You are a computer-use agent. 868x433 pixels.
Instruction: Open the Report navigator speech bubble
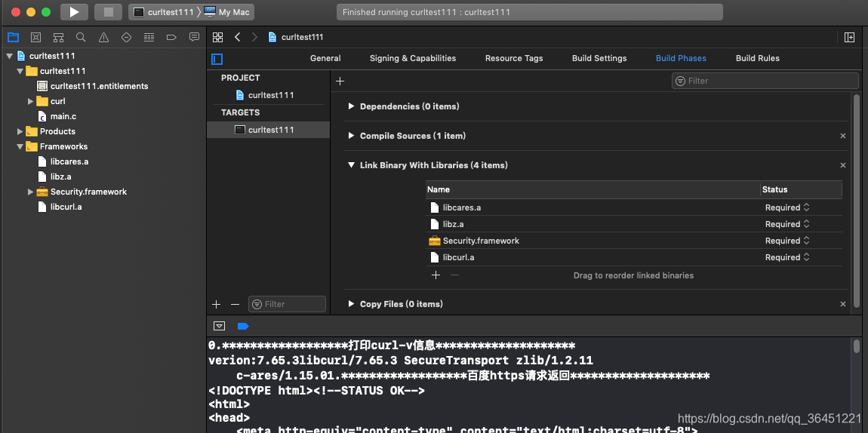[194, 37]
